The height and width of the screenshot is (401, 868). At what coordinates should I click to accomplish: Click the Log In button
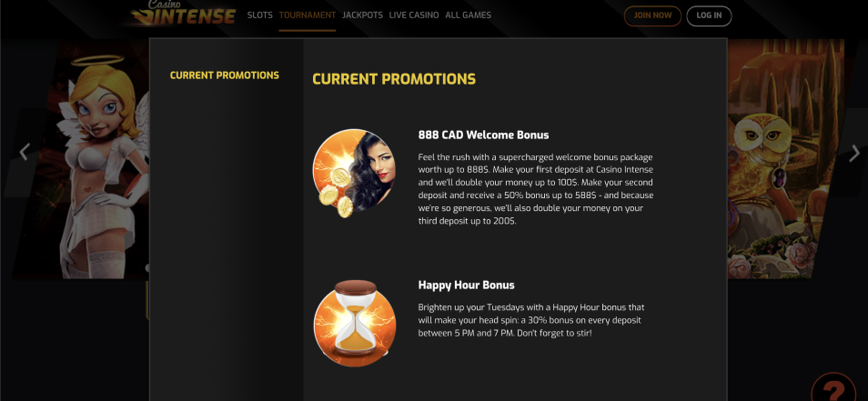tap(709, 15)
